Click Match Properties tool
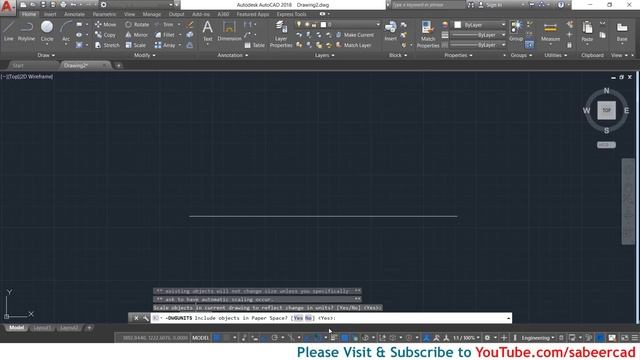This screenshot has width=640, height=360. point(428,34)
